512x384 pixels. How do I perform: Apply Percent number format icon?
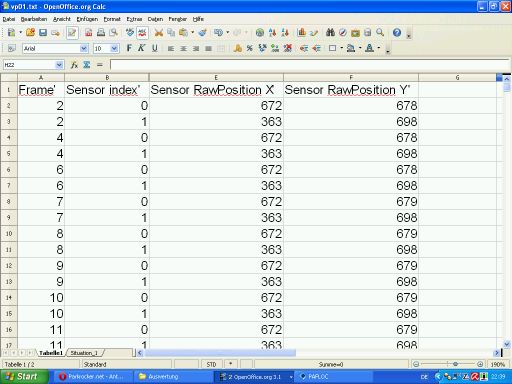click(x=250, y=48)
